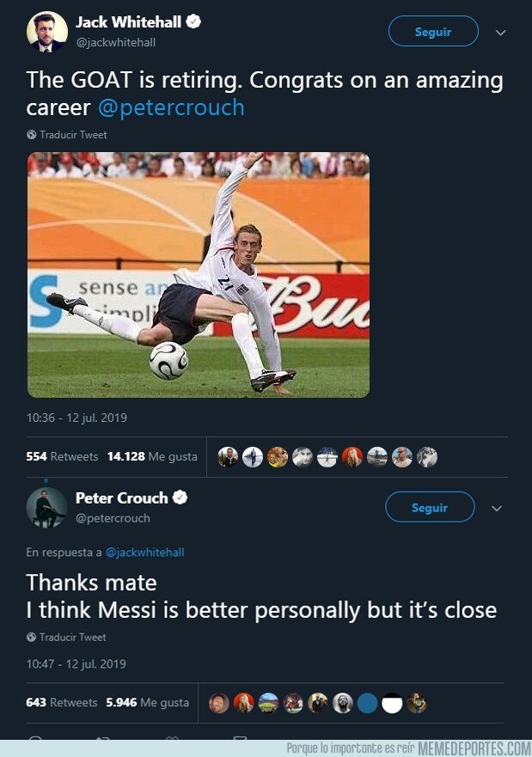Screen dimensions: 532x757
Task: Open tweet timestamp 10:36 - 12 jul. 2019
Action: pos(76,418)
